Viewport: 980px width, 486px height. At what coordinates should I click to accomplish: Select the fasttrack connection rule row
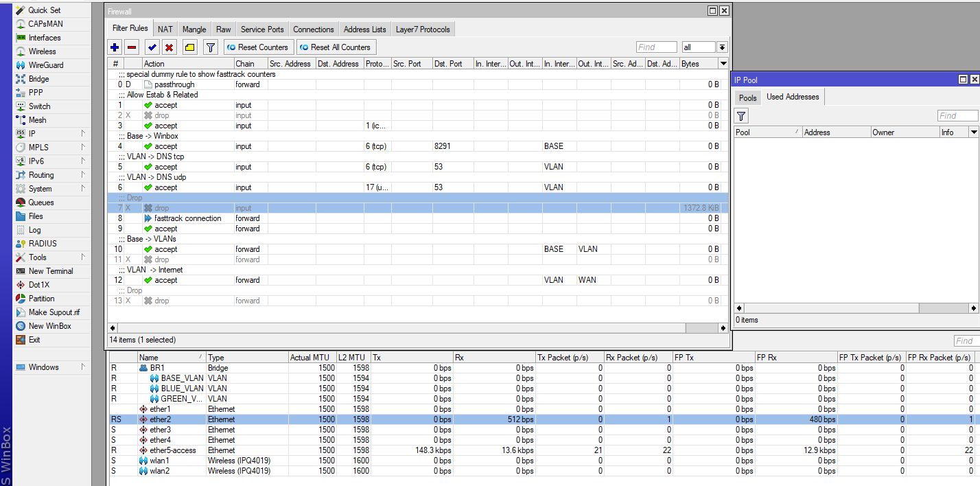tap(419, 218)
